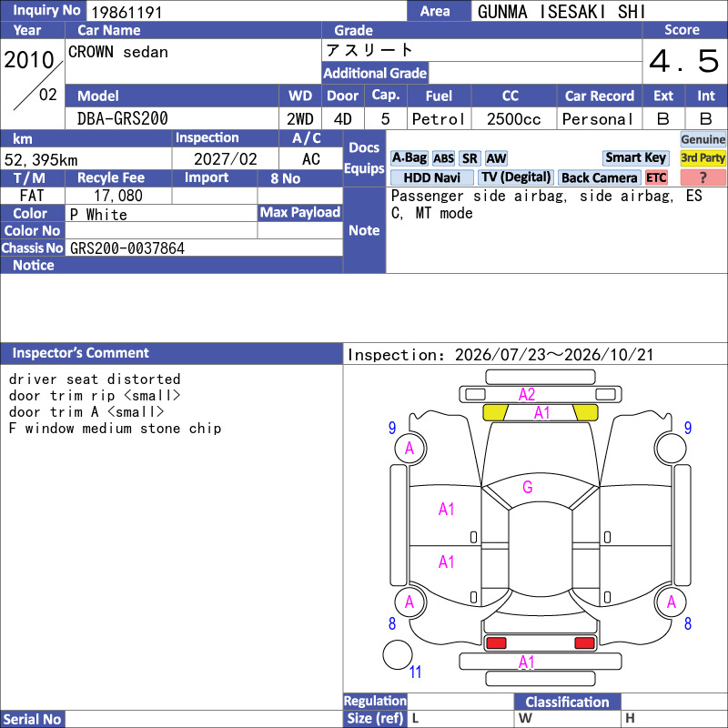Click the A2 mark on front bumper
Viewport: 728px width, 728px height.
tap(527, 395)
